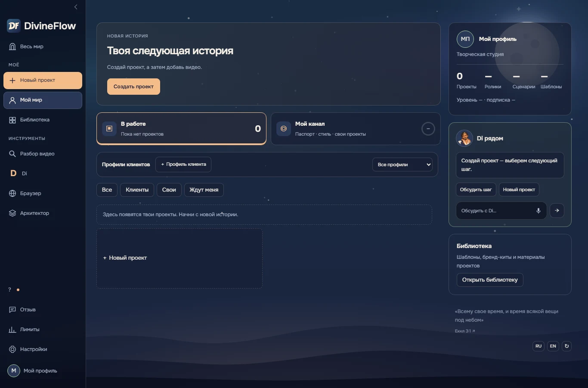Image resolution: width=588 pixels, height=388 pixels.
Task: Open Настройки settings
Action: click(43, 349)
